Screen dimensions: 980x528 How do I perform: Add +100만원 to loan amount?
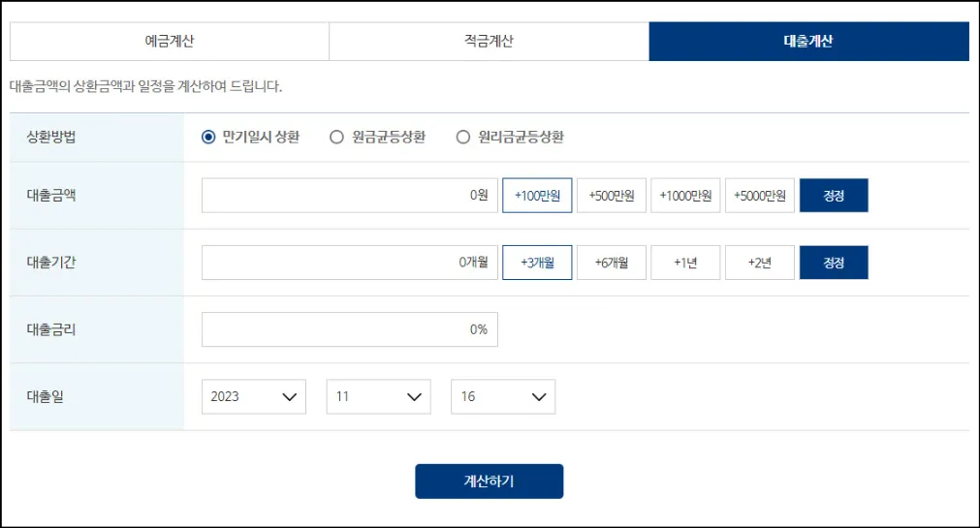coord(537,196)
